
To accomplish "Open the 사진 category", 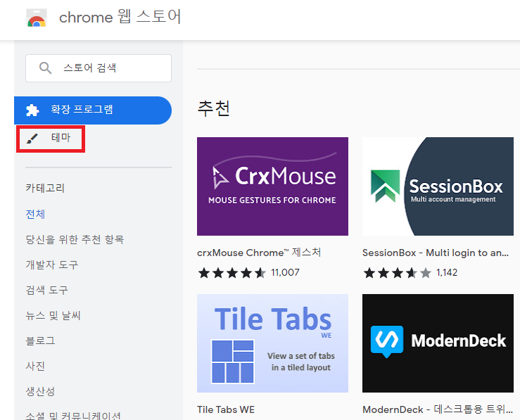I will (x=35, y=366).
